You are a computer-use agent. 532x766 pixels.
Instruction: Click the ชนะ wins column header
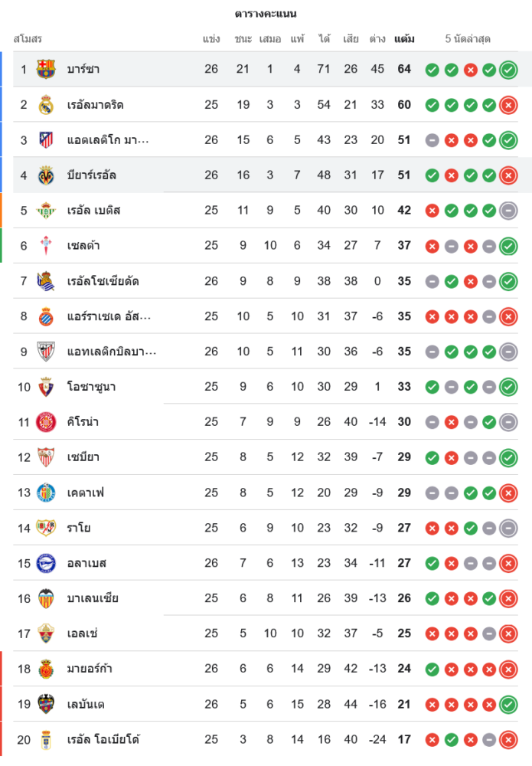[243, 38]
